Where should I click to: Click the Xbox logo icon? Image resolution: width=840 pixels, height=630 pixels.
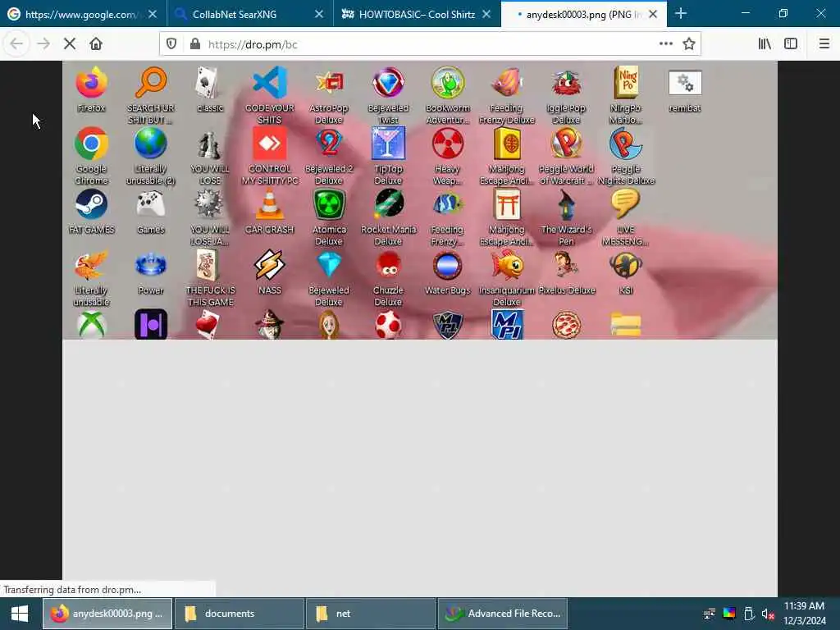pos(91,324)
